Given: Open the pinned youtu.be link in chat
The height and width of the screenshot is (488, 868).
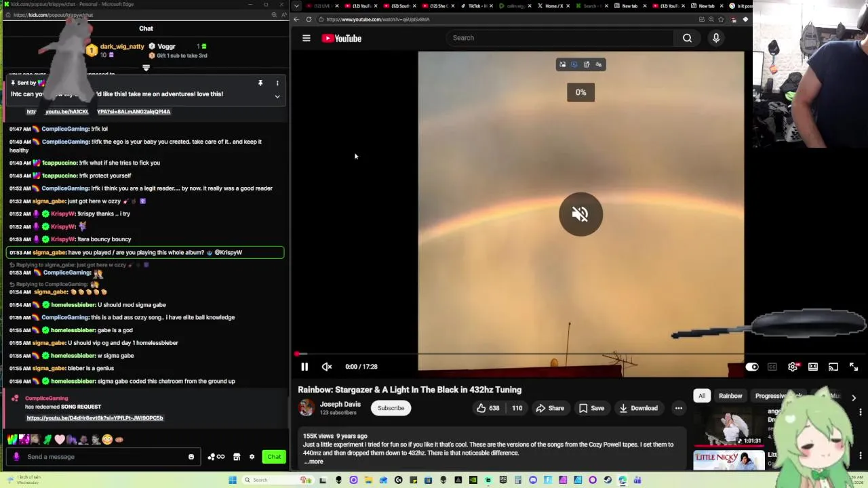Looking at the screenshot, I should click(98, 111).
